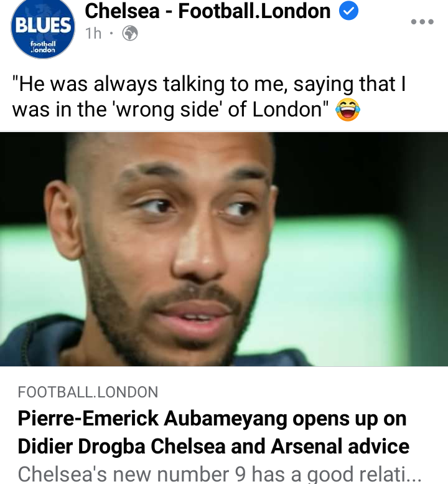448x484 pixels.
Task: Expand the truncated description ellipsis
Action: click(413, 477)
